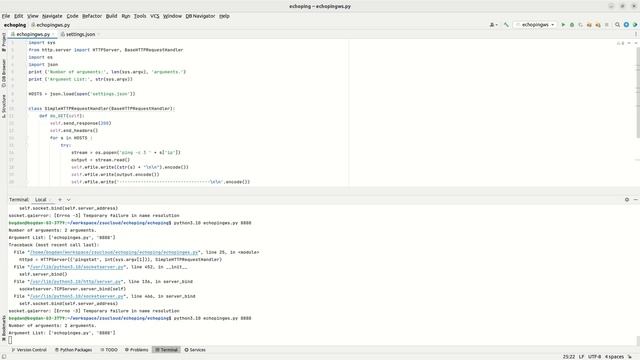Open the Project tool window sidebar
Viewport: 640px width, 360px height.
point(4,42)
